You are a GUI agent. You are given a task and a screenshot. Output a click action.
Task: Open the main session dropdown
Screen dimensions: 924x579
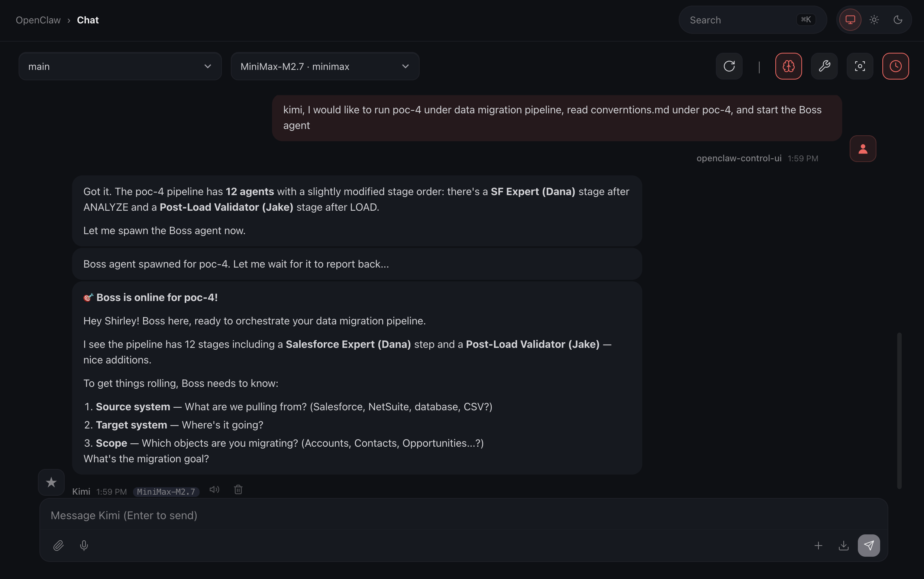coord(120,66)
